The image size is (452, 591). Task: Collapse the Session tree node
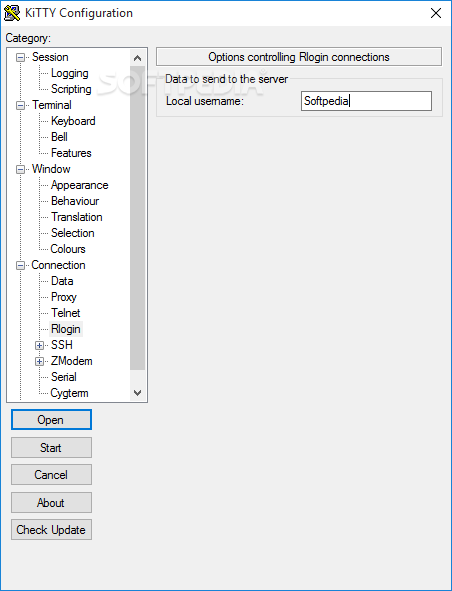(20, 58)
